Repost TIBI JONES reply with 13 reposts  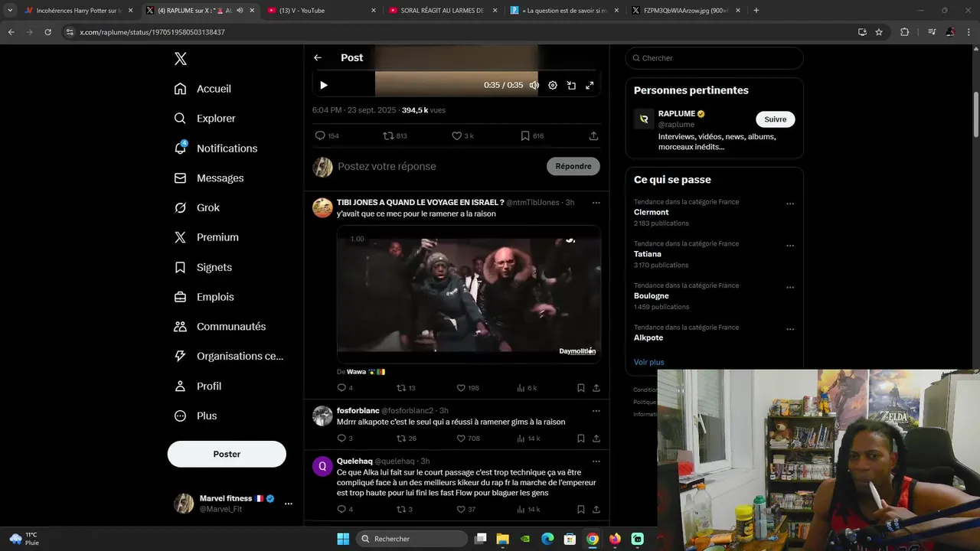(406, 388)
